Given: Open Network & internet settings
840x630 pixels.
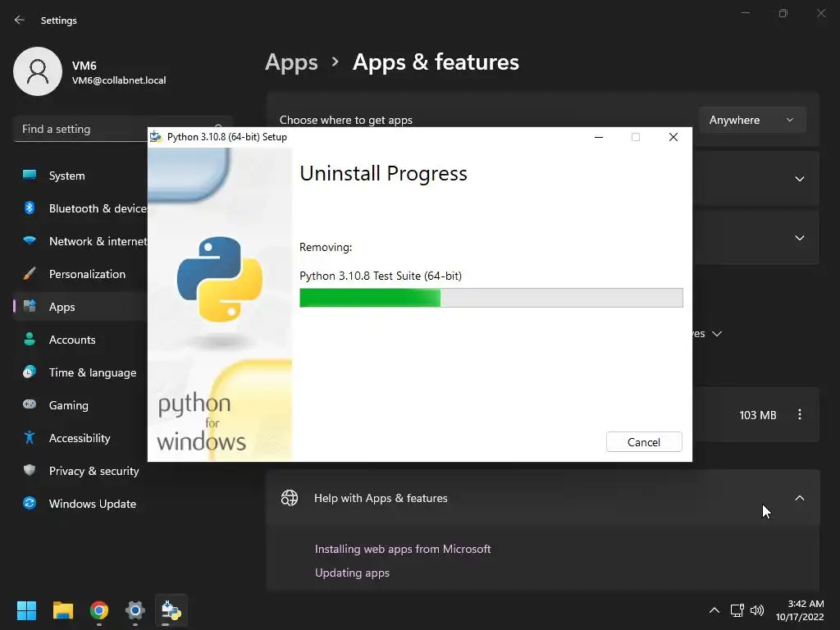Looking at the screenshot, I should (x=80, y=241).
